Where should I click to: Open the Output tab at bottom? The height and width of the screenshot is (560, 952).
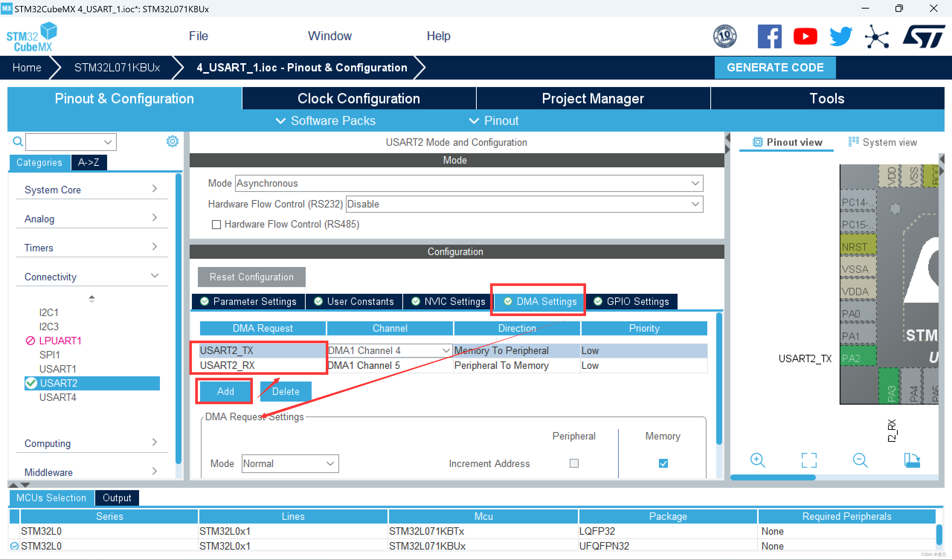[x=117, y=498]
